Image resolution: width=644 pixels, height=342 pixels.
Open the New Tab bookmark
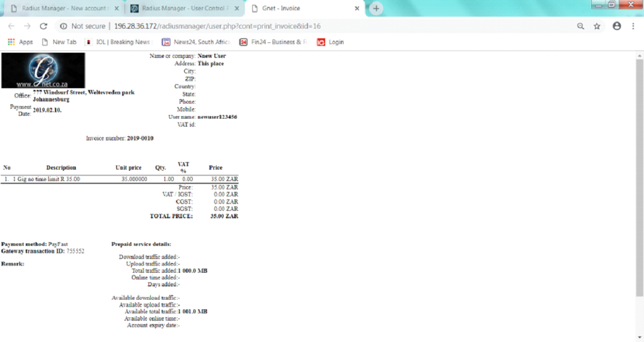click(x=58, y=42)
